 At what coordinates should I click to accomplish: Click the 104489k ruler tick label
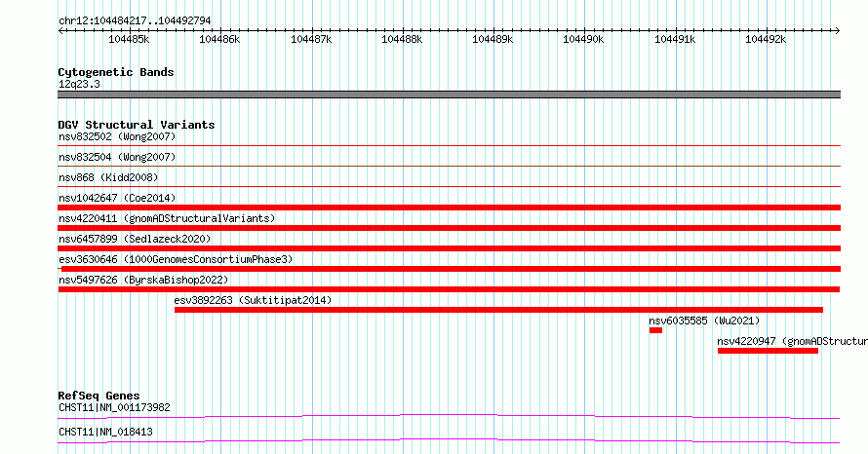pyautogui.click(x=493, y=39)
